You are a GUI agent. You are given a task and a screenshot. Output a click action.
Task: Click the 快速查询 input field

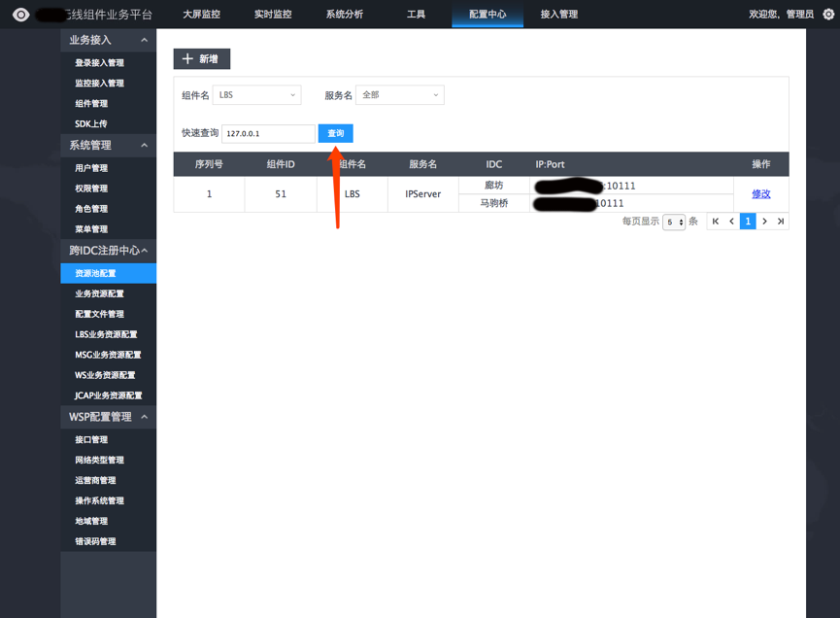tap(268, 133)
